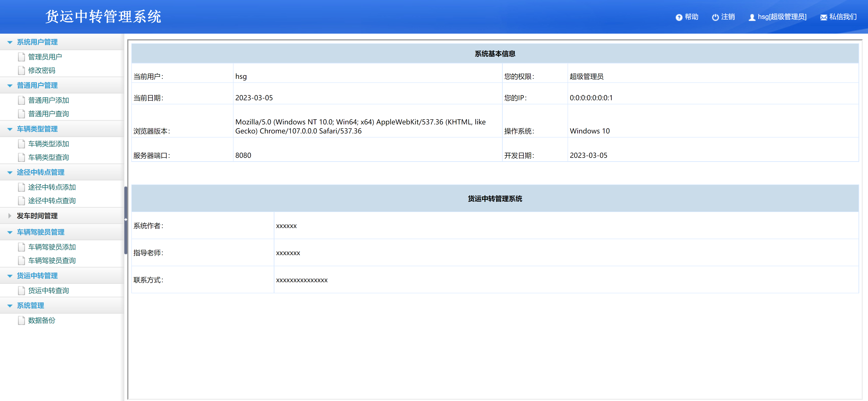Click the 超级管理员 permission value
The width and height of the screenshot is (868, 401).
coord(586,76)
